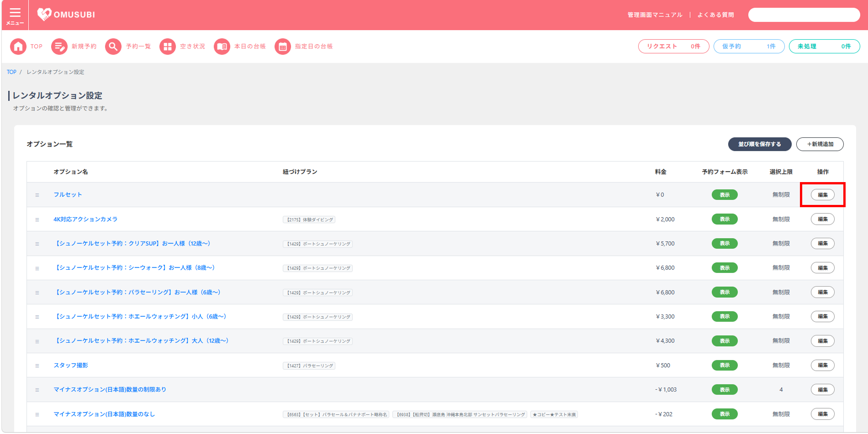The width and height of the screenshot is (868, 434).
Task: Toggle 表示 badge for シーウォーク option
Action: coord(725,268)
